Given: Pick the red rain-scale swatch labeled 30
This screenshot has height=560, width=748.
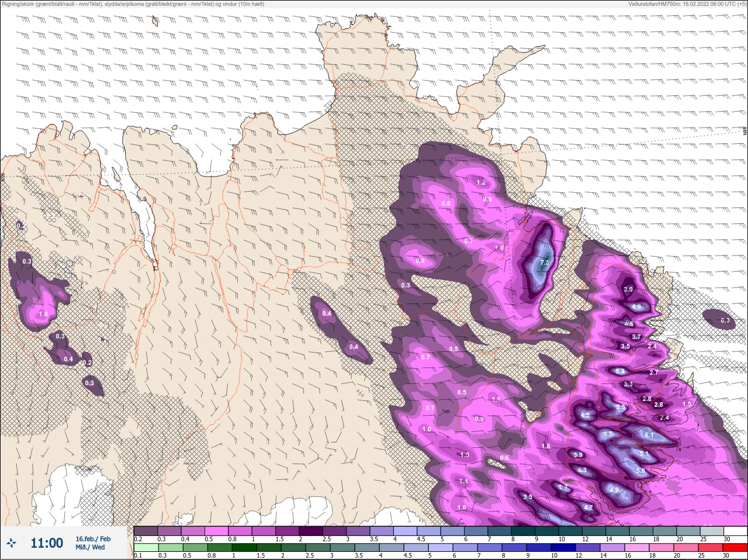Looking at the screenshot, I should [x=735, y=547].
